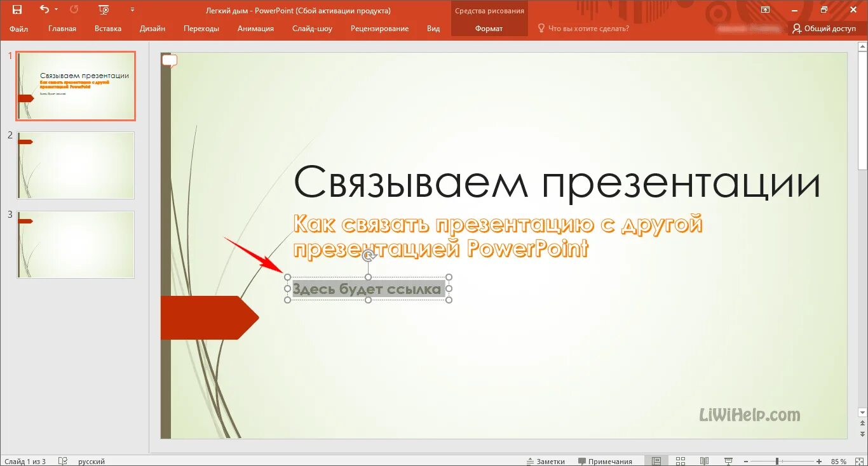Image resolution: width=868 pixels, height=466 pixels.
Task: Click the 85 % zoom level
Action: pyautogui.click(x=838, y=461)
